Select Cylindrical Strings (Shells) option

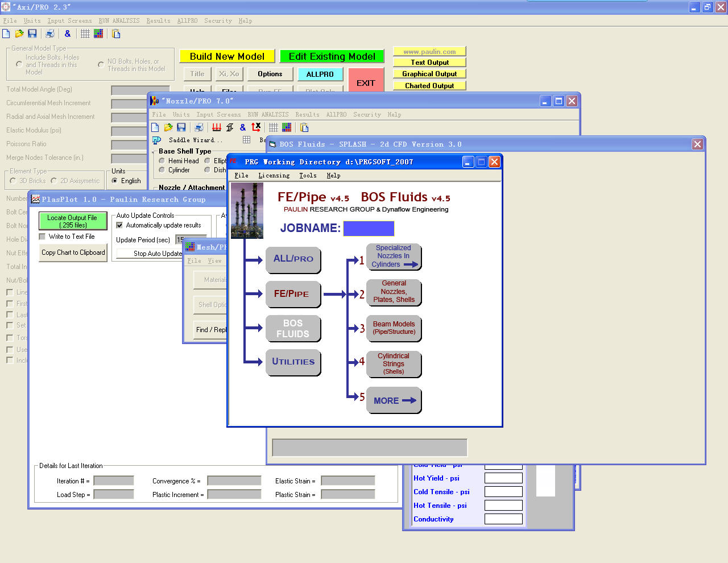pos(394,364)
